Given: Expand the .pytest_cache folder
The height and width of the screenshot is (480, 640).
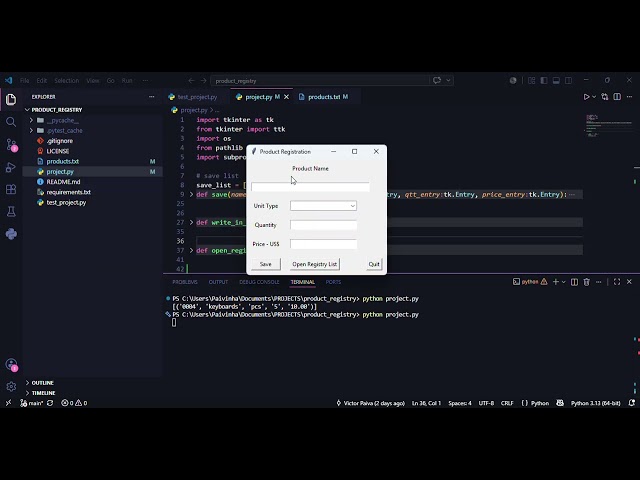Looking at the screenshot, I should [x=31, y=131].
